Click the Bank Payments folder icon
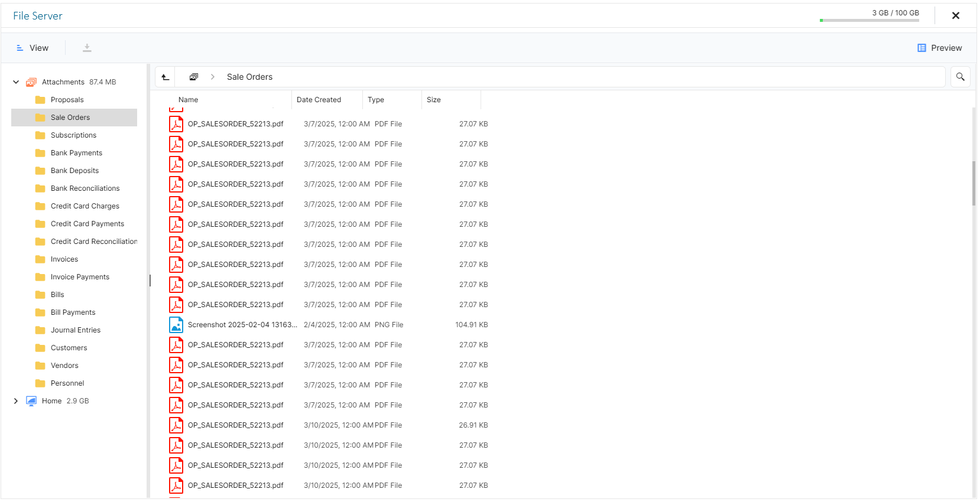 coord(40,153)
